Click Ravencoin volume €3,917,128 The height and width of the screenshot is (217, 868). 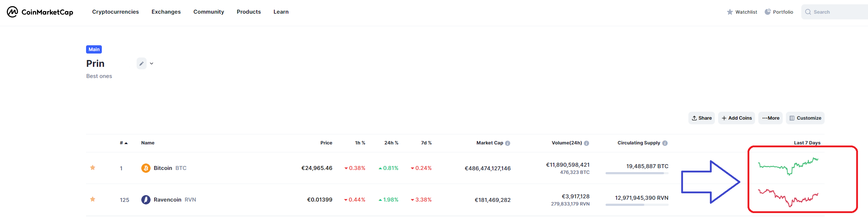click(x=576, y=197)
